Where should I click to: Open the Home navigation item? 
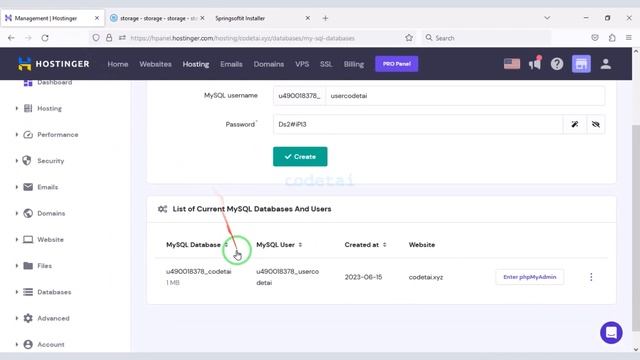[118, 64]
